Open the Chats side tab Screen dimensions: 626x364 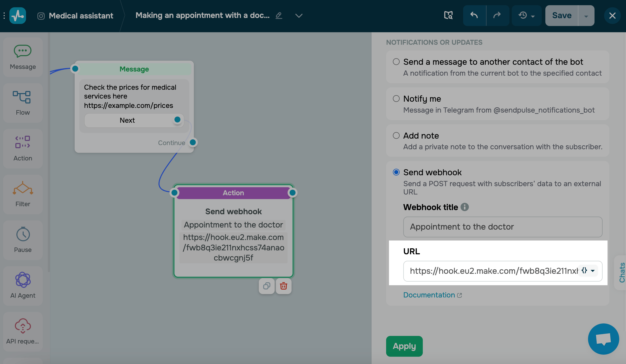coord(622,272)
